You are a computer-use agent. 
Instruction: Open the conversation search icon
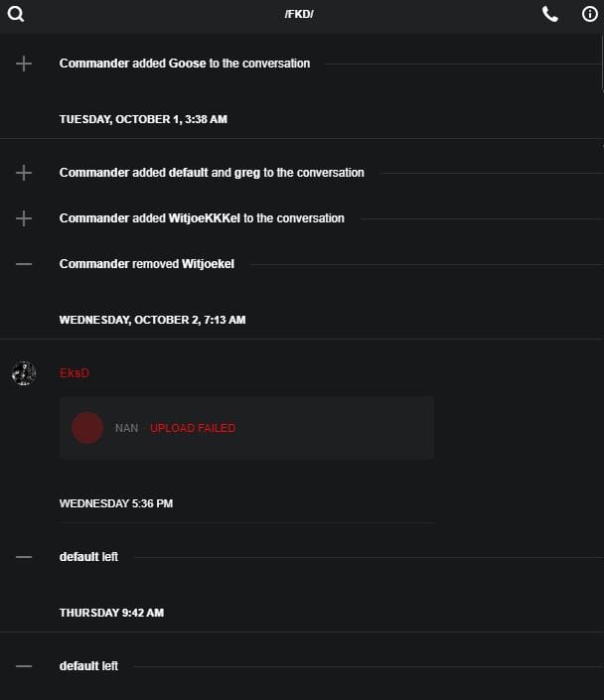(15, 14)
